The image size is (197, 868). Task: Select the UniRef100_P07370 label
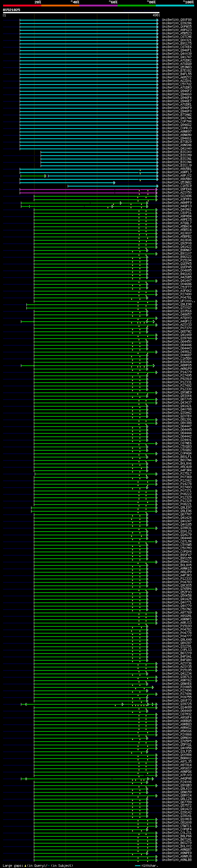[x=176, y=328]
